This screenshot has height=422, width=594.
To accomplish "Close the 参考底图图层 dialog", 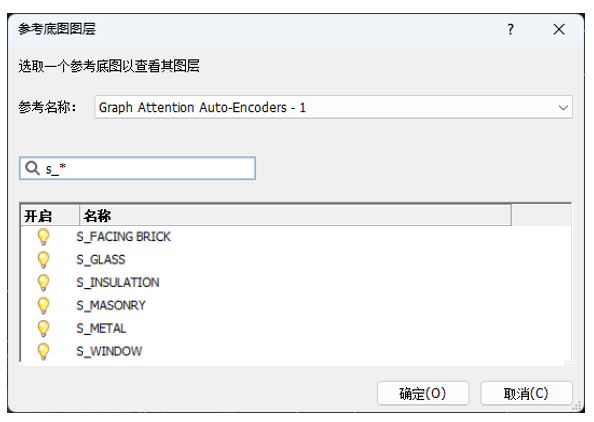I will 559,29.
